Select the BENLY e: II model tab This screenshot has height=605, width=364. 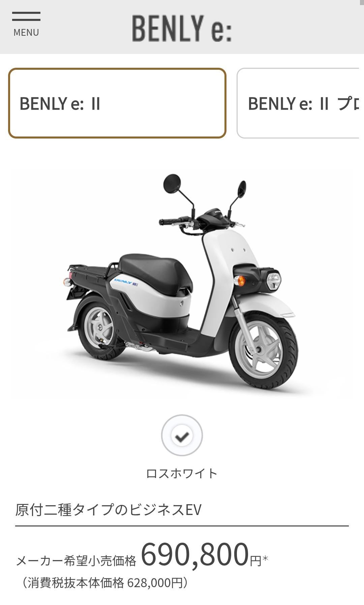click(117, 103)
